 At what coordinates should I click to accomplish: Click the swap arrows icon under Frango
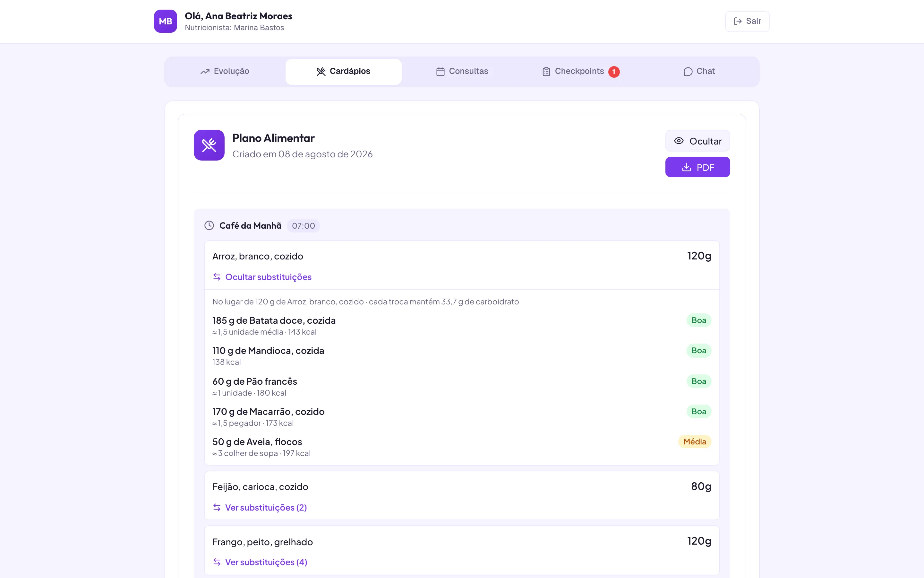(x=217, y=562)
